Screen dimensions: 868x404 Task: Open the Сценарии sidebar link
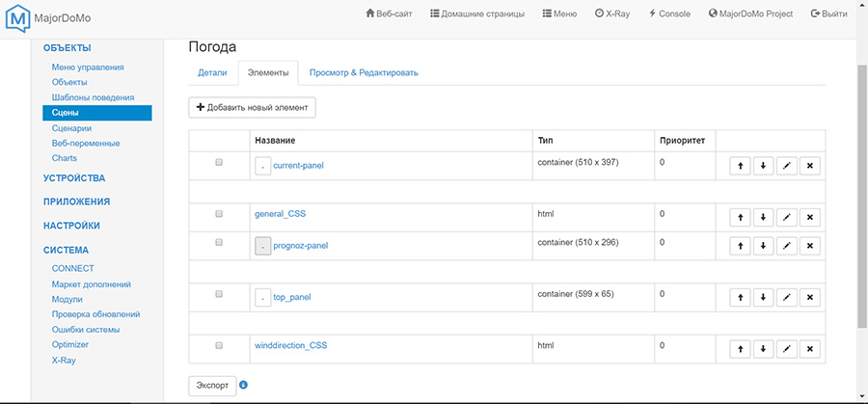point(72,128)
